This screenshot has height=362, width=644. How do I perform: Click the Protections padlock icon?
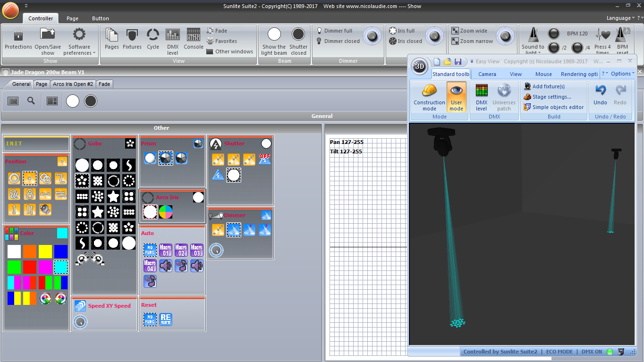click(18, 35)
